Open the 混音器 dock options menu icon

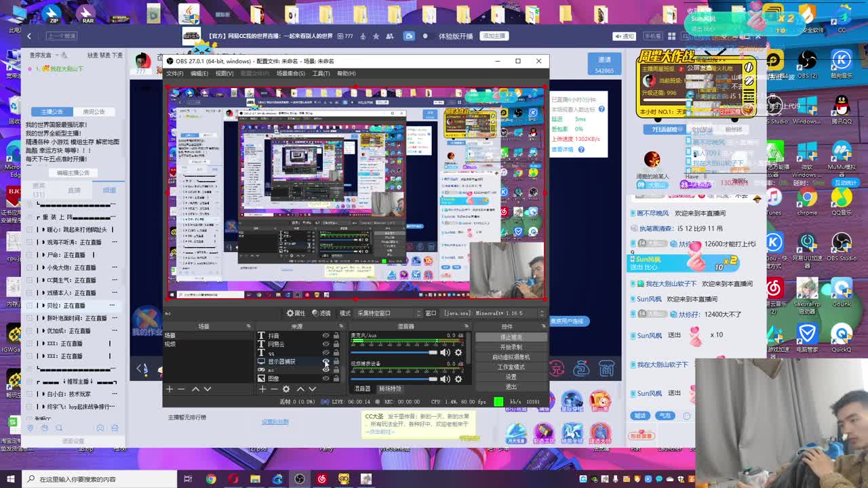[x=467, y=327]
